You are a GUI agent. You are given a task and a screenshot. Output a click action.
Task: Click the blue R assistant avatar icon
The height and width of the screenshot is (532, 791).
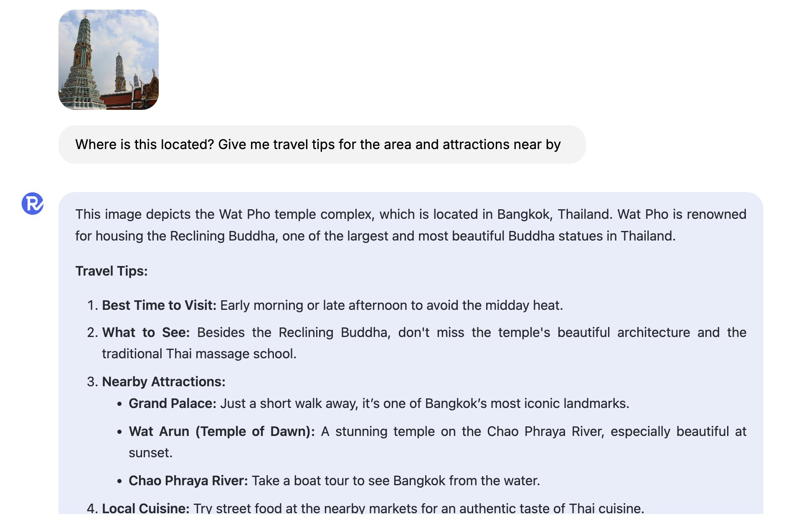(x=33, y=203)
